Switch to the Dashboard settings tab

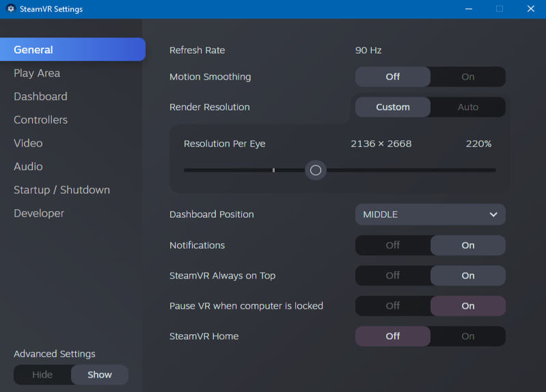[40, 96]
